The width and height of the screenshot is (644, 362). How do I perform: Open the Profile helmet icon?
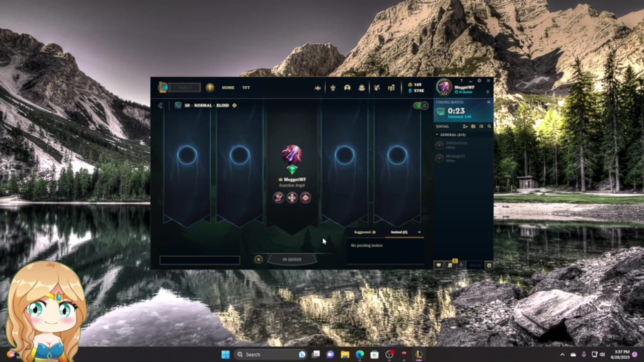pos(347,87)
